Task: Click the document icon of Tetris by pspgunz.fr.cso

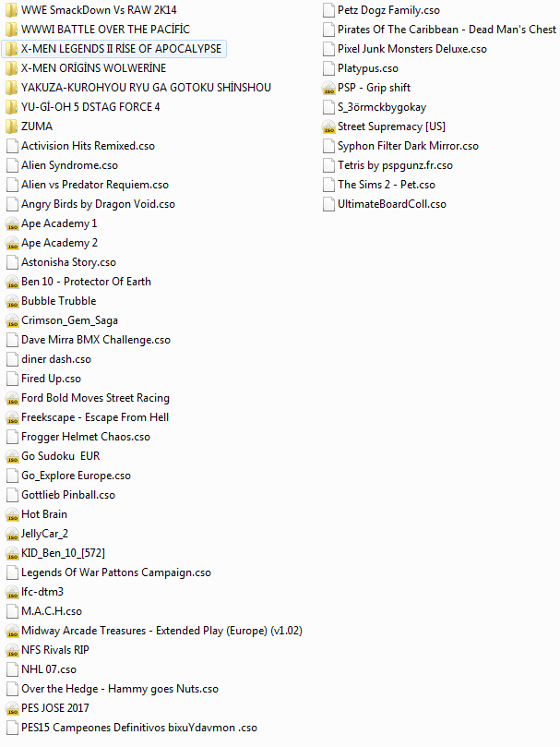Action: 329,165
